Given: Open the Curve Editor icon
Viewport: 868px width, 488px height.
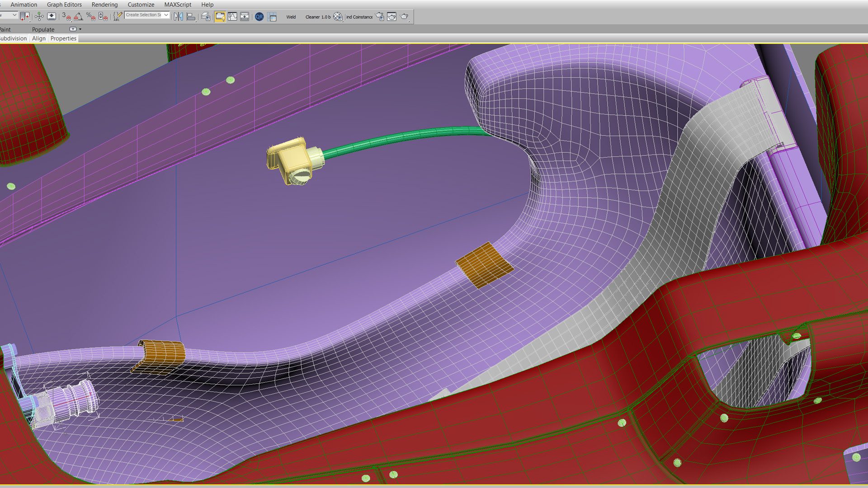Looking at the screenshot, I should (x=232, y=16).
